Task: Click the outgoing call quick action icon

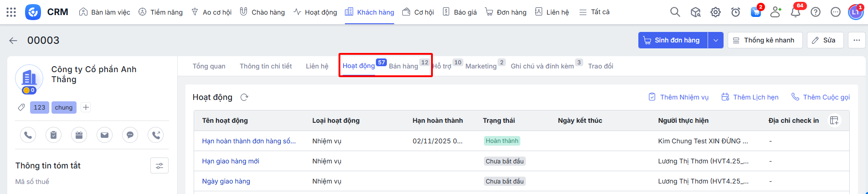Action: pyautogui.click(x=156, y=135)
